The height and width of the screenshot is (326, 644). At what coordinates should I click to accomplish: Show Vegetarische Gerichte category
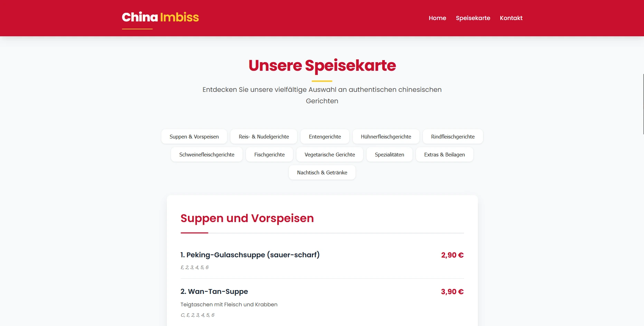330,154
